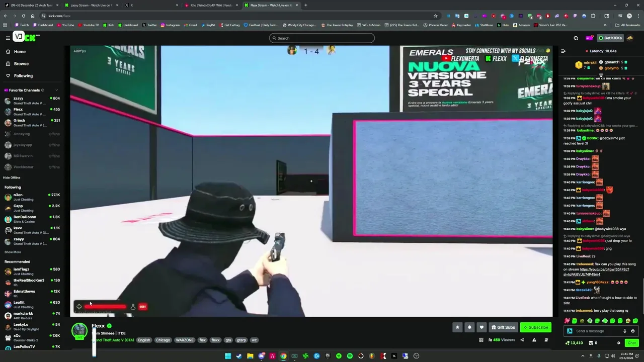Open the Twitch bookmark
This screenshot has width=644, height=362.
(x=22, y=25)
